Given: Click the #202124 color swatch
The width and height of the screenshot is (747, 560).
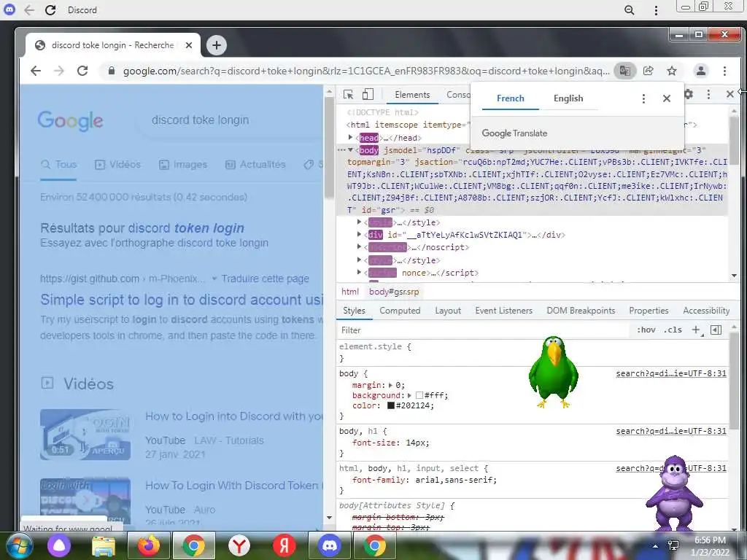Looking at the screenshot, I should point(391,405).
